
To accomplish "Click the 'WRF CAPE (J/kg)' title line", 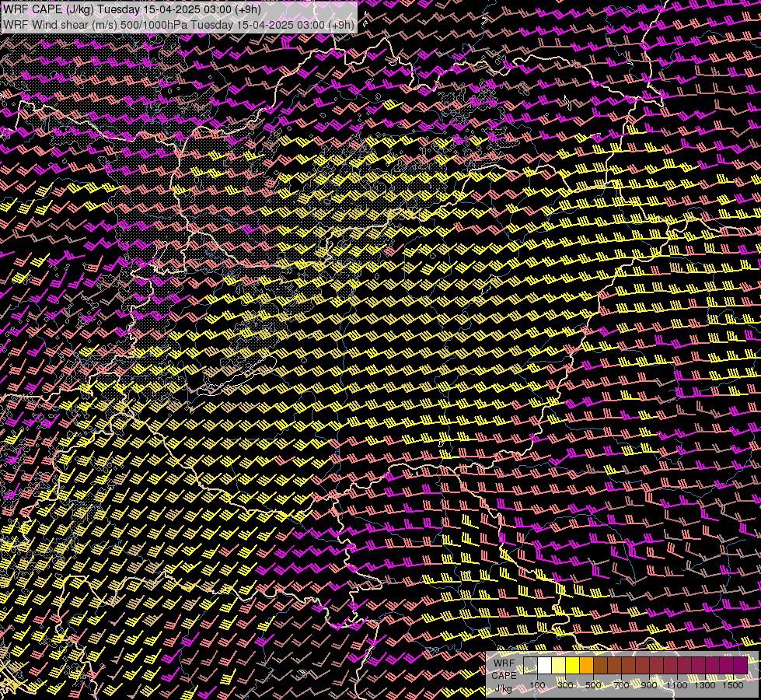I will coord(132,9).
